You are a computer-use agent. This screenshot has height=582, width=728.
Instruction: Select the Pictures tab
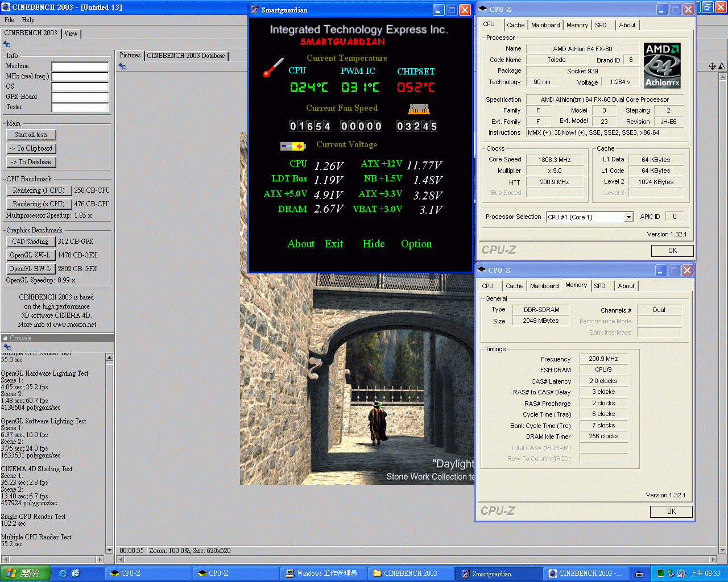point(130,55)
